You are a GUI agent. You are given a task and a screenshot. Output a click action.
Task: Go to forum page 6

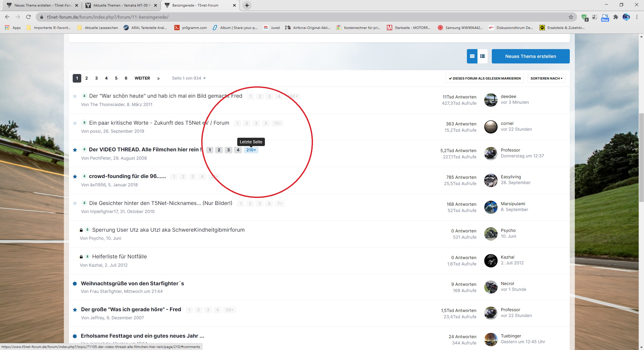coord(126,78)
